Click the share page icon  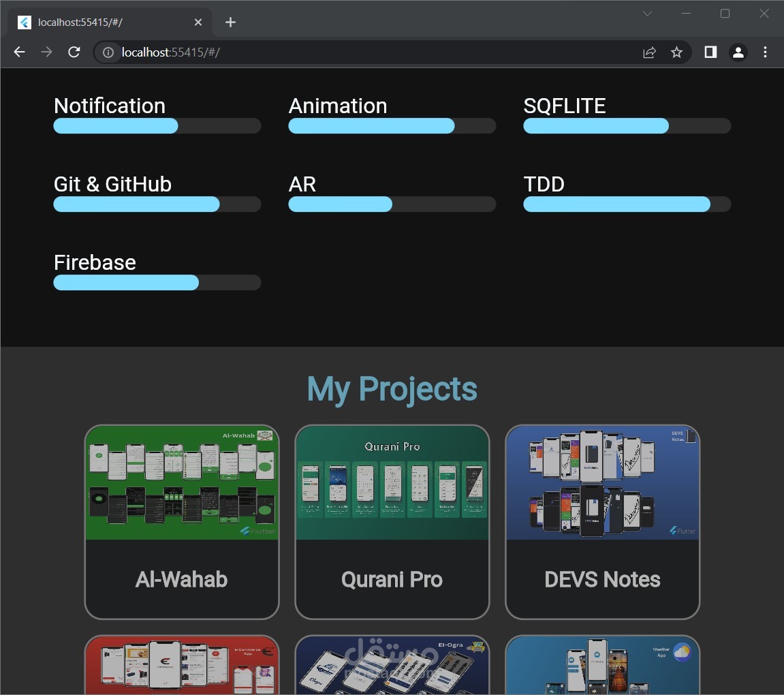649,52
